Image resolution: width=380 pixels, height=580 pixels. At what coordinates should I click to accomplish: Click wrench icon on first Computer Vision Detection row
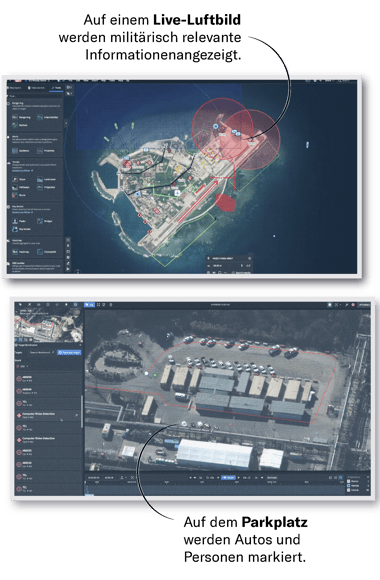pos(77,415)
